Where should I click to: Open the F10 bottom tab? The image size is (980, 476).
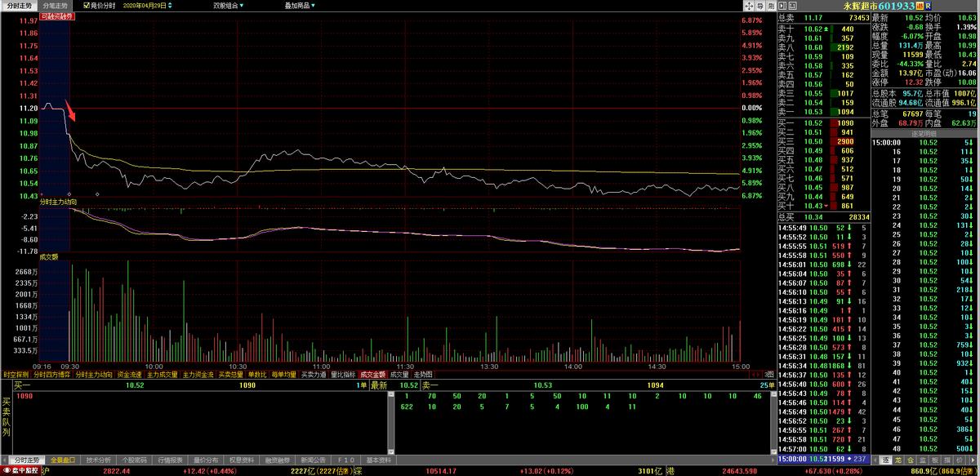point(346,460)
